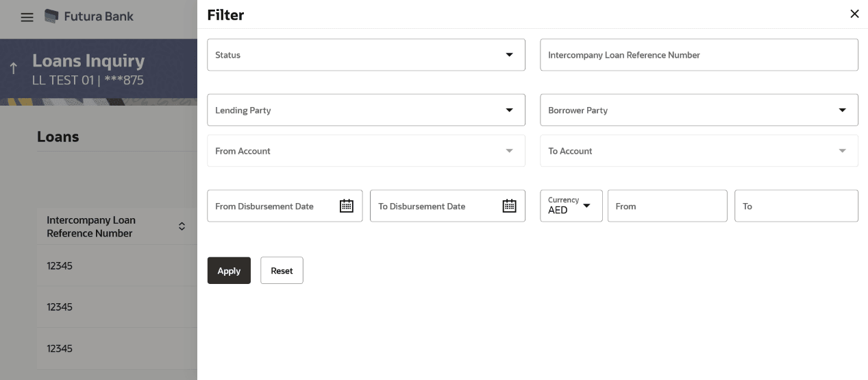Image resolution: width=868 pixels, height=380 pixels.
Task: Reset the filter fields
Action: 282,270
